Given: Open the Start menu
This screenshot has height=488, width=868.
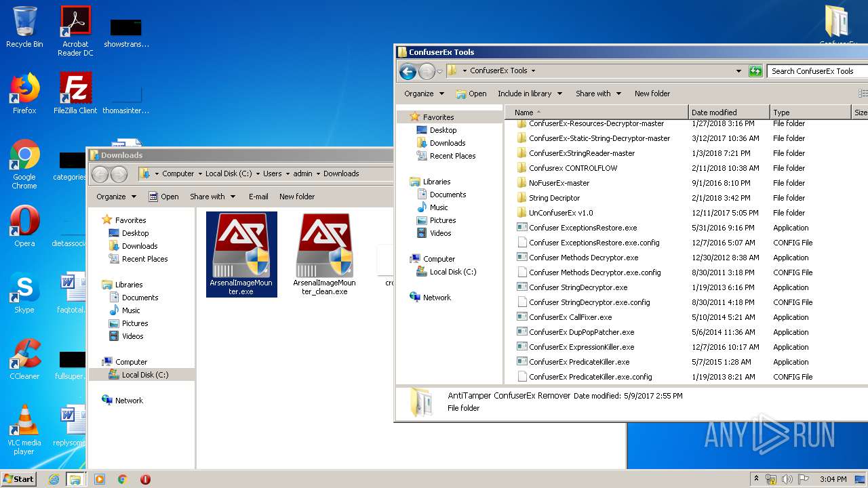Looking at the screenshot, I should click(19, 479).
